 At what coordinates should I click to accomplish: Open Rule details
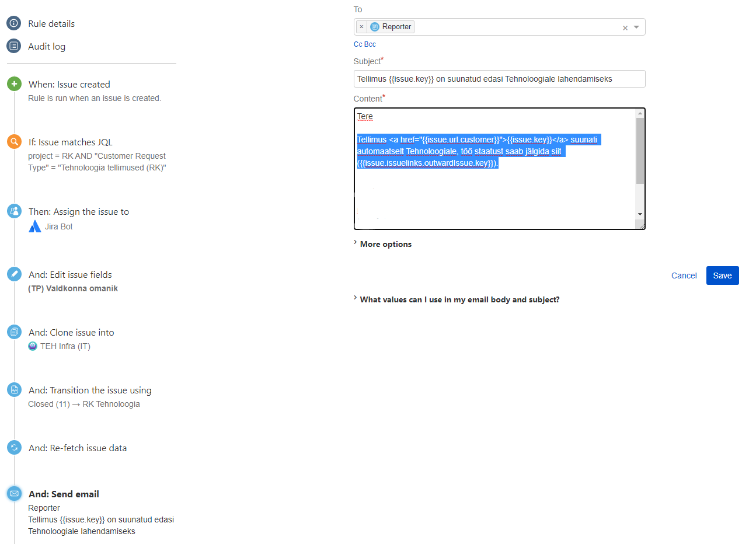point(51,23)
